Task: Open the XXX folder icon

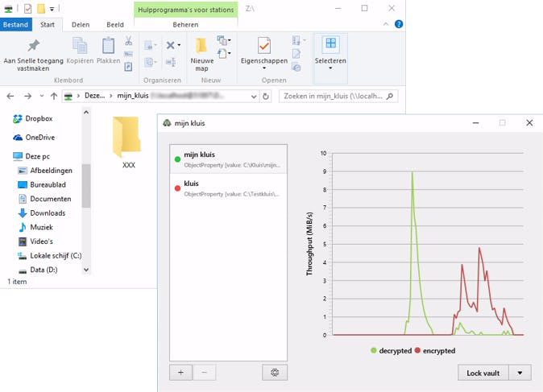Action: coord(126,137)
